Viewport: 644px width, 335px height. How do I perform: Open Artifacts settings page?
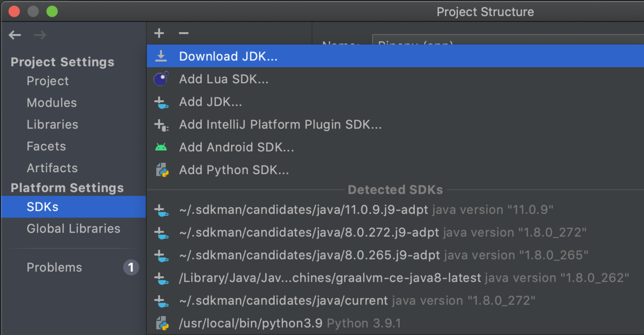[52, 168]
